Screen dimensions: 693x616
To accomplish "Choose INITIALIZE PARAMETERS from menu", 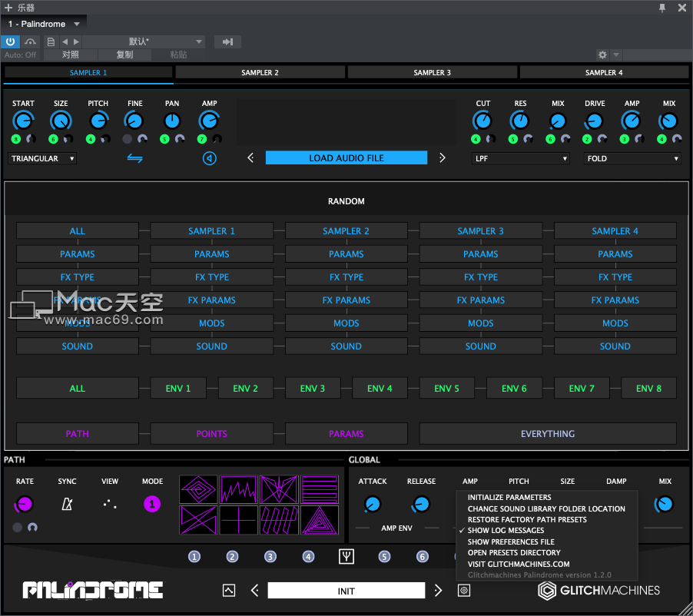I will pyautogui.click(x=509, y=497).
